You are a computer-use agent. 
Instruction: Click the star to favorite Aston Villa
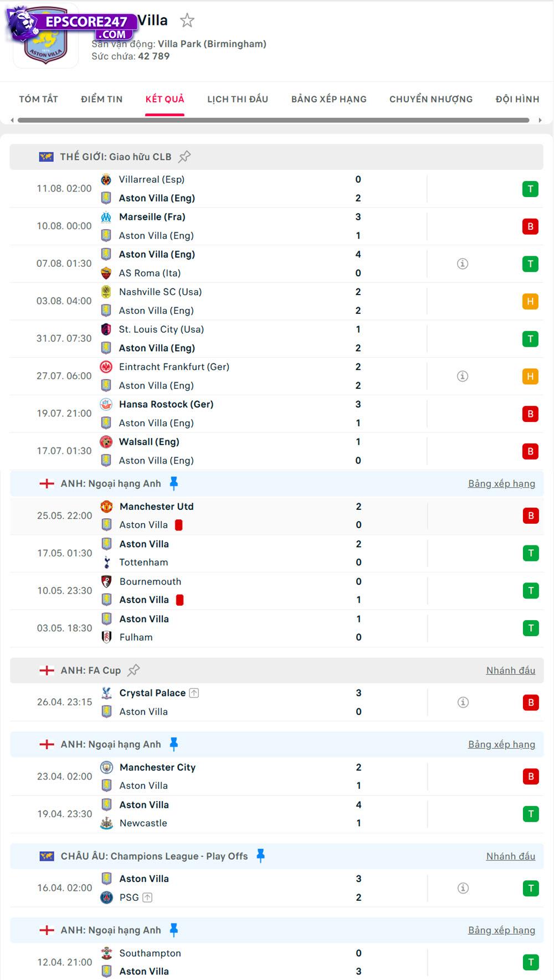pos(188,20)
